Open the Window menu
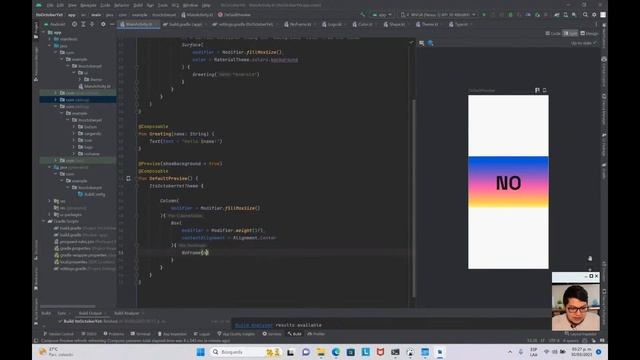The width and height of the screenshot is (640, 360). (x=190, y=5)
